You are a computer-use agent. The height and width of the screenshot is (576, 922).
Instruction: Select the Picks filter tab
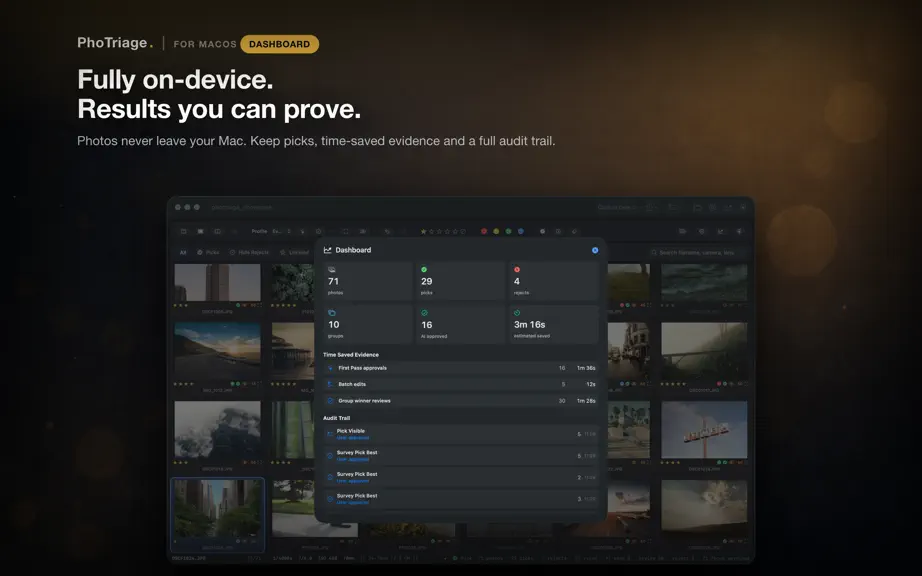pos(208,253)
